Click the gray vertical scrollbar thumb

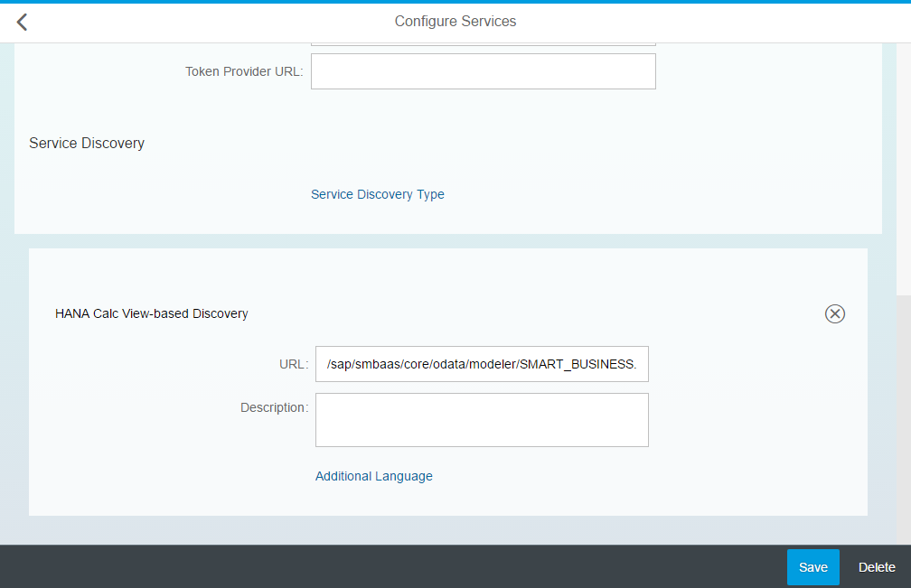(903, 415)
